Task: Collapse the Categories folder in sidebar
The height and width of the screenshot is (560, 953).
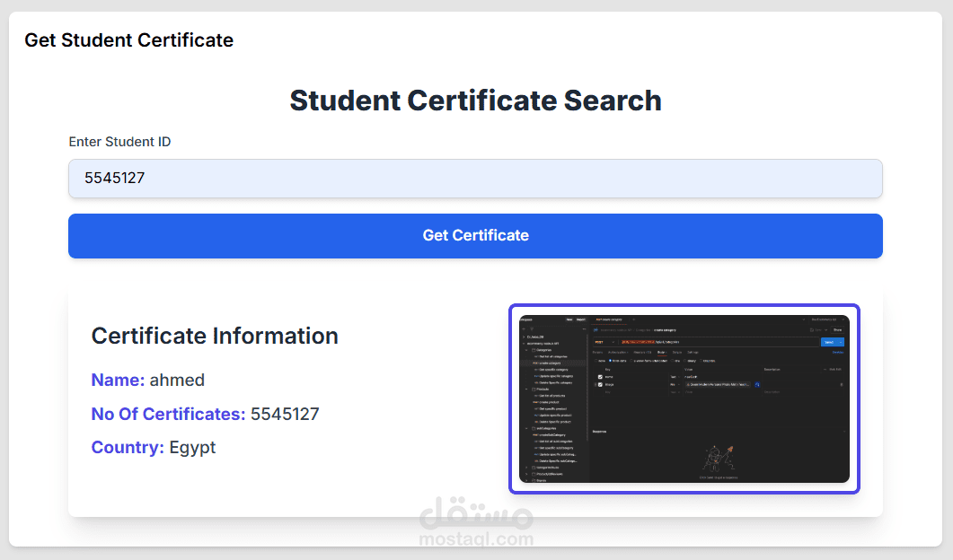Action: pos(526,350)
